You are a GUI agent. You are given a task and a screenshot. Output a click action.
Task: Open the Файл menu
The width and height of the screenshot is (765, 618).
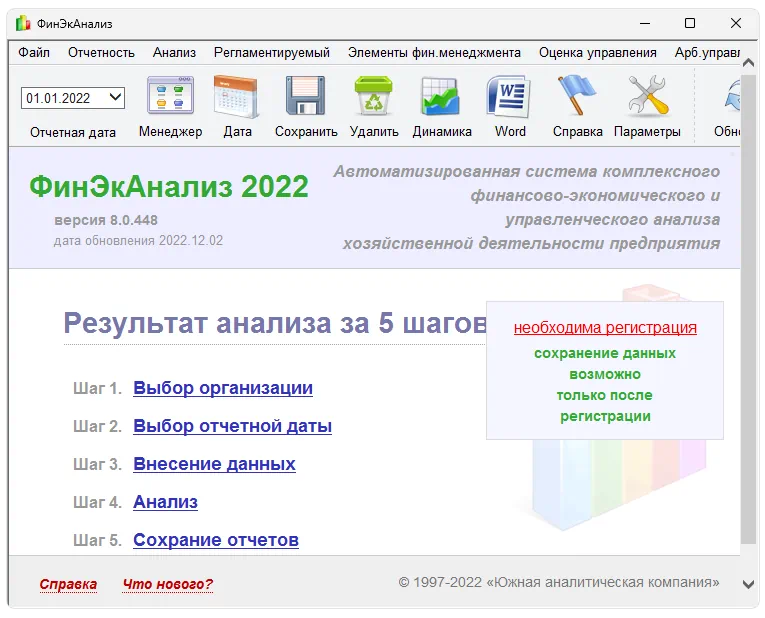pos(34,52)
